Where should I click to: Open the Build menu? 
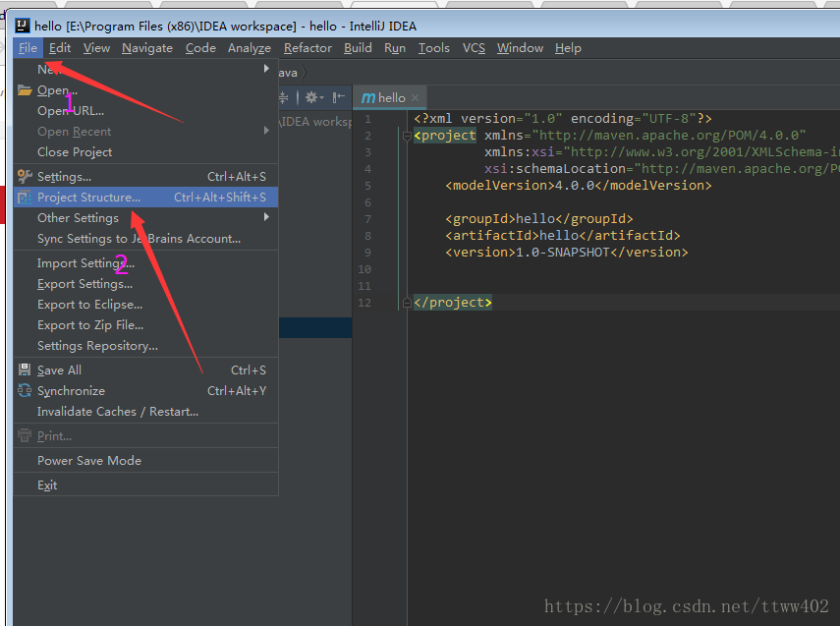point(358,48)
